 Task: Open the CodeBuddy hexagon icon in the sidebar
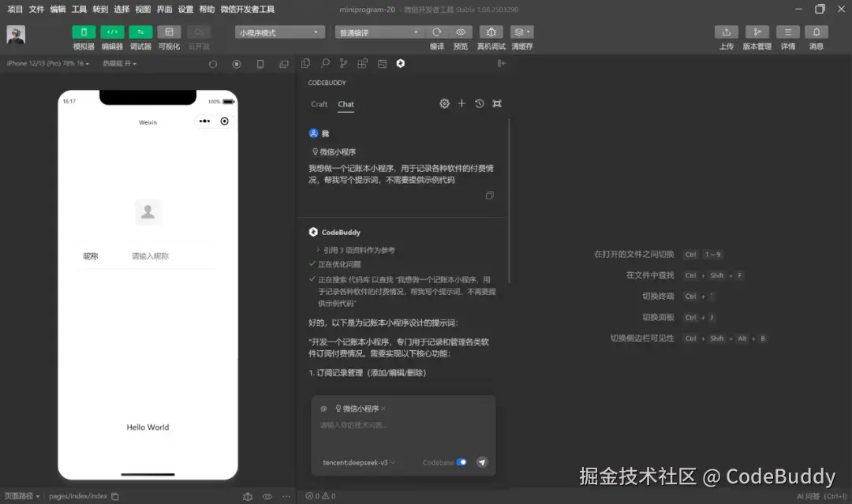pos(400,64)
